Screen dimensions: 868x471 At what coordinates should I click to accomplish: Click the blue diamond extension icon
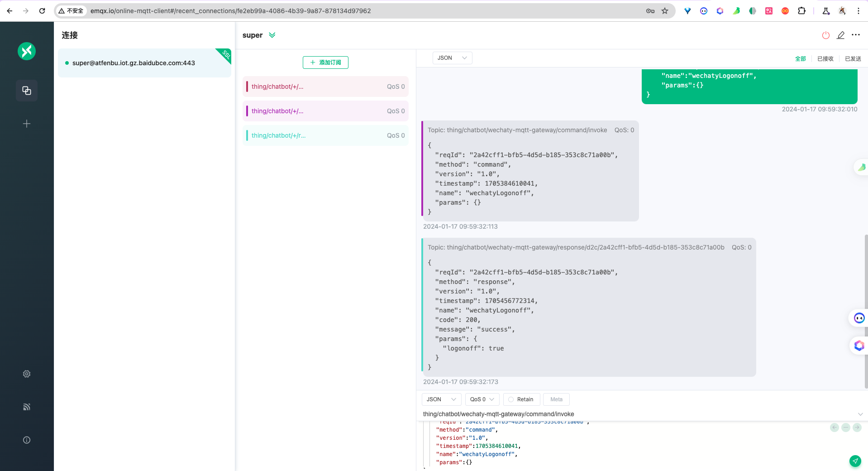pos(687,11)
